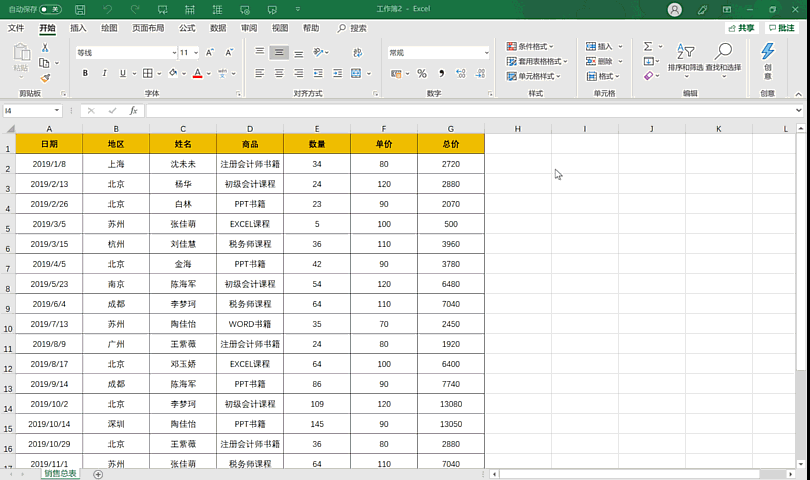
Task: Toggle bottom align button
Action: pos(299,53)
